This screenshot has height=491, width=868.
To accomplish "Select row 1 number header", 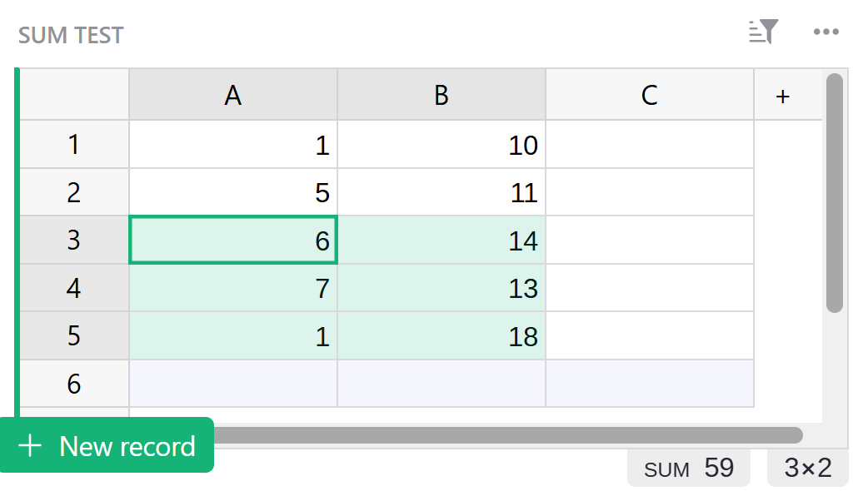I will pos(74,145).
